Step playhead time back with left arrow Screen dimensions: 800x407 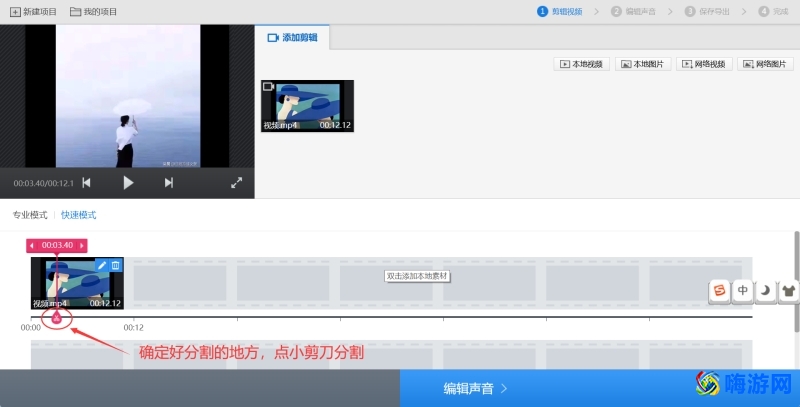click(x=32, y=246)
